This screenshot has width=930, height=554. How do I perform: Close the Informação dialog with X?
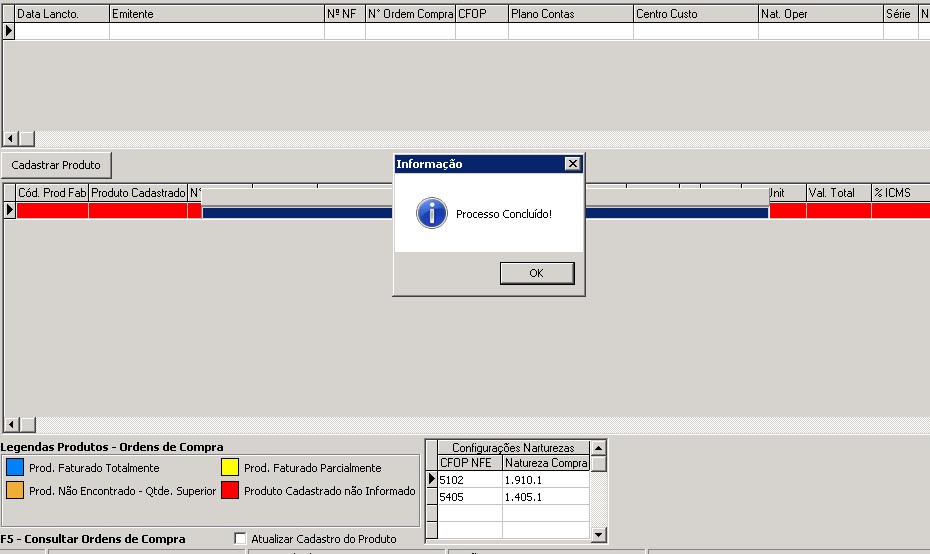pyautogui.click(x=572, y=163)
